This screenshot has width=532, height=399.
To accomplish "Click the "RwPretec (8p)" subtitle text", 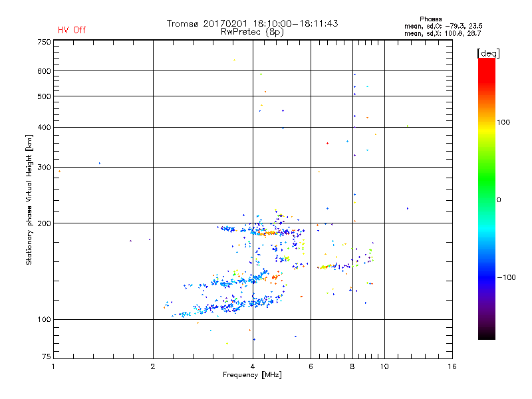I will pyautogui.click(x=252, y=31).
